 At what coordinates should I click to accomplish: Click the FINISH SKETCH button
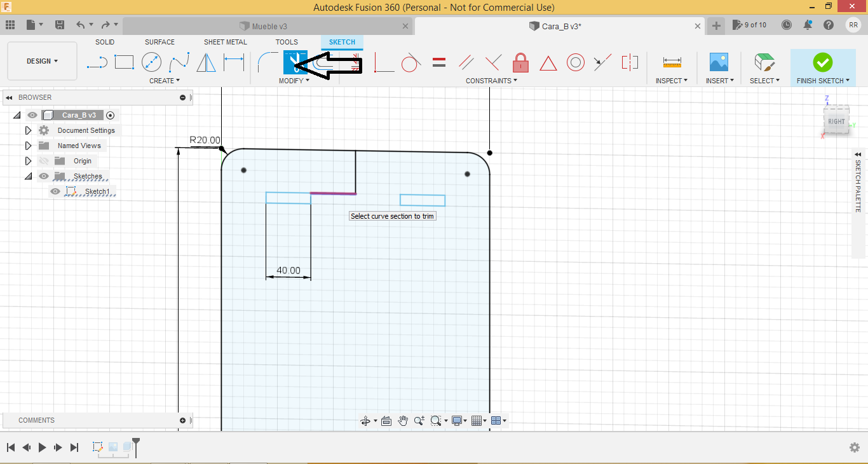[823, 67]
